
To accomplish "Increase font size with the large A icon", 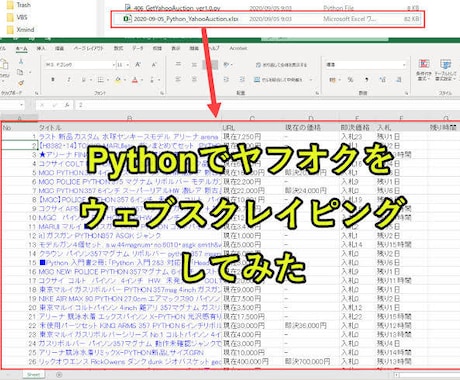I will pyautogui.click(x=138, y=64).
